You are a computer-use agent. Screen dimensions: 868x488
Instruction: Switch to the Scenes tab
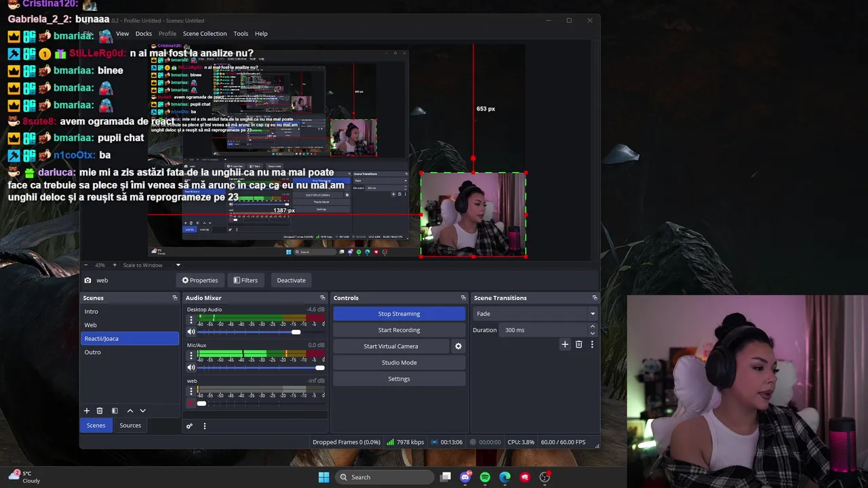tap(96, 426)
